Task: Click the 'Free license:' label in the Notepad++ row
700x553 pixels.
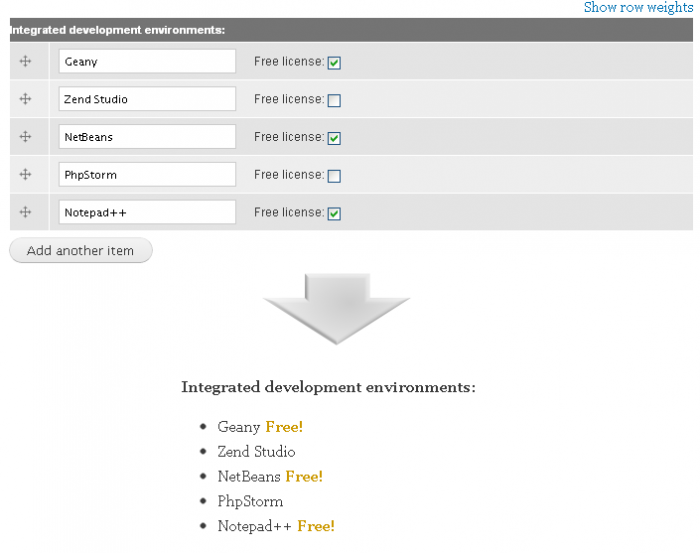Action: [289, 212]
